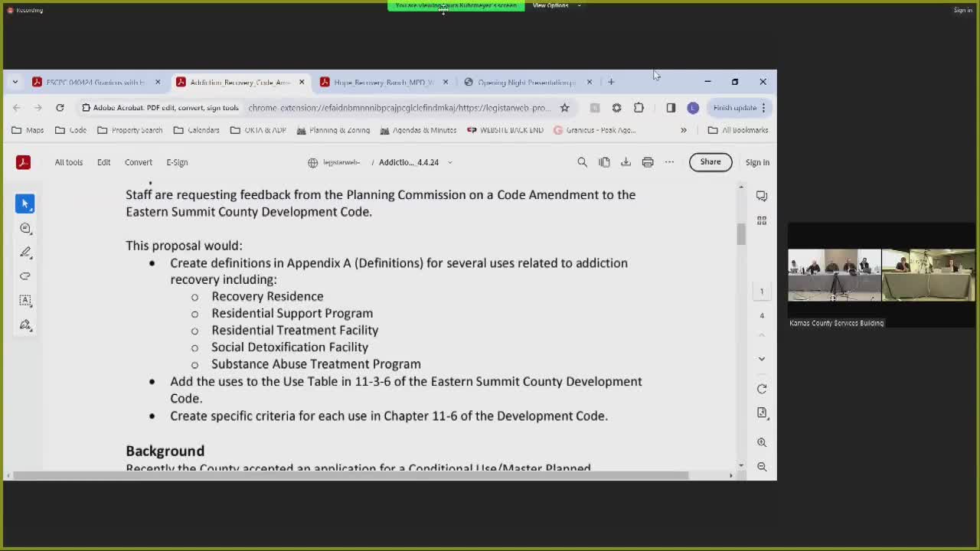Click the horizontal scrollbar of the PDF
The height and width of the screenshot is (551, 980).
coord(351,475)
